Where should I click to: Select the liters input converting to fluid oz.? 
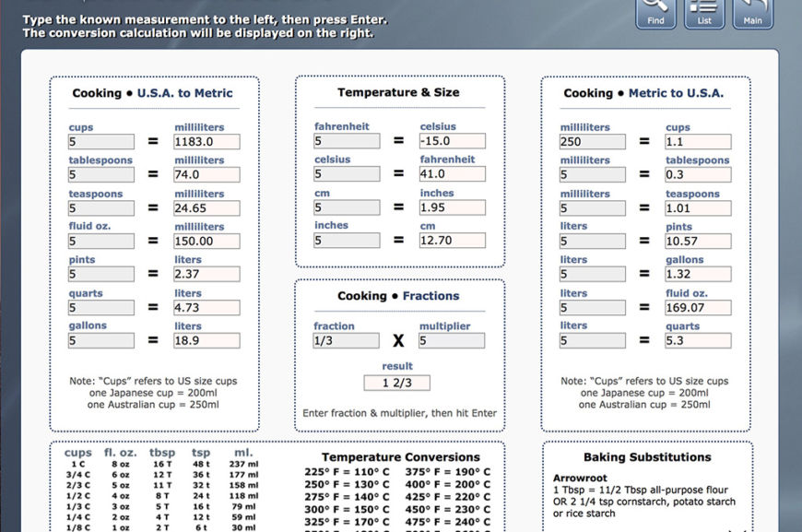coord(593,307)
